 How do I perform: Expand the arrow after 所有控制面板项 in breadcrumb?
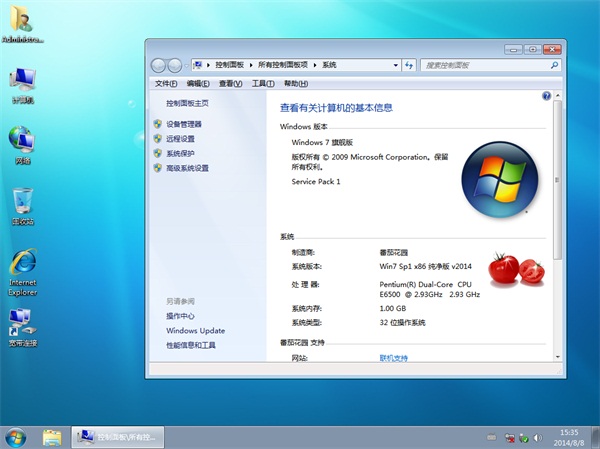[314, 65]
